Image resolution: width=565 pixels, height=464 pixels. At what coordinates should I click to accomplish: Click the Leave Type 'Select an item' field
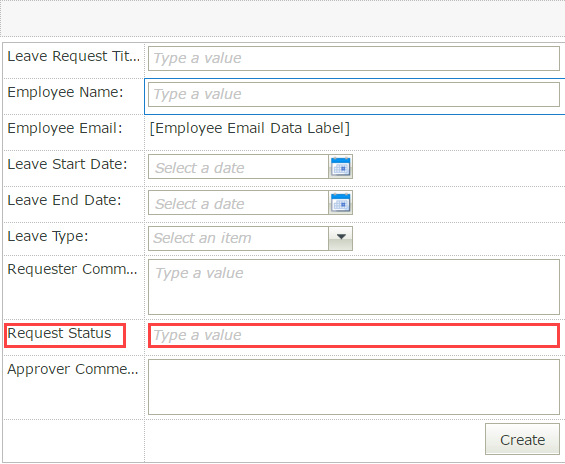click(239, 238)
